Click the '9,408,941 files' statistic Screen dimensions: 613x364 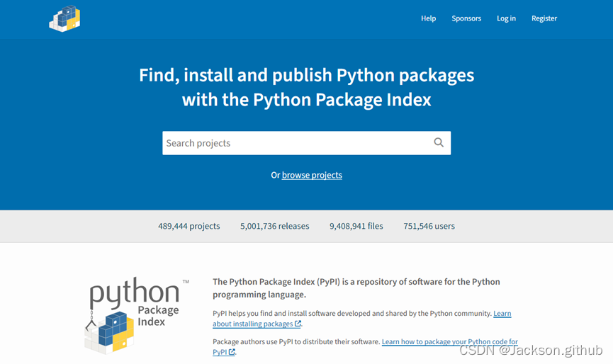click(356, 226)
